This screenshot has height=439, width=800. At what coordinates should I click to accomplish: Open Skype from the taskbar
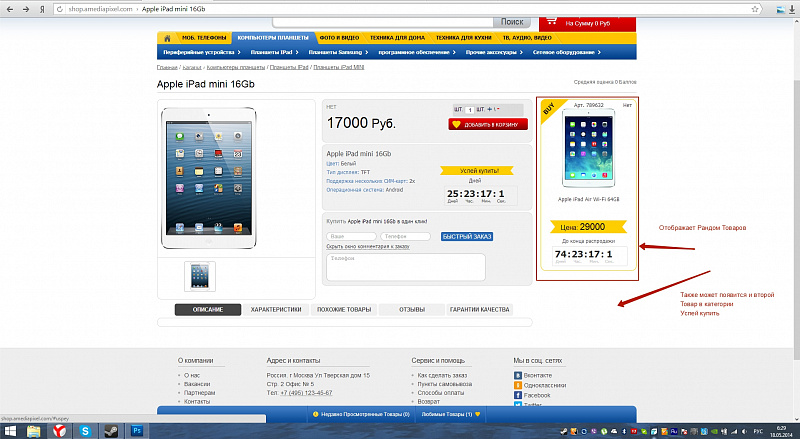pos(85,431)
